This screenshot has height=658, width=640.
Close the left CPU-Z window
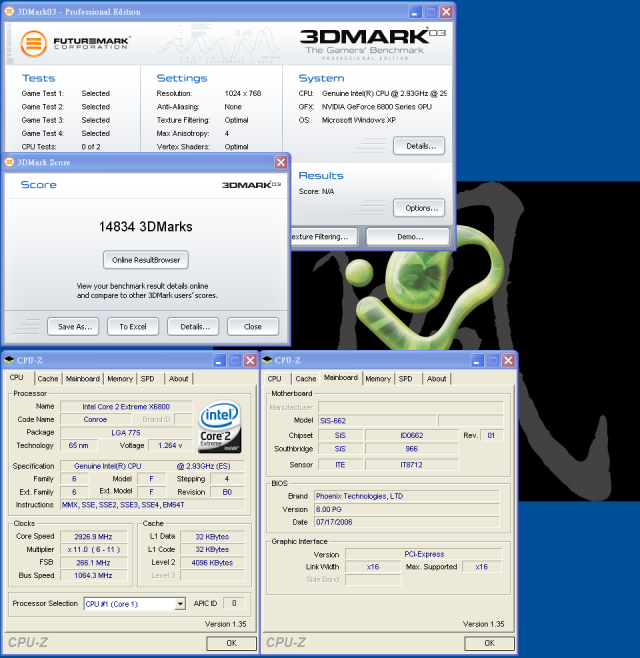tap(251, 360)
